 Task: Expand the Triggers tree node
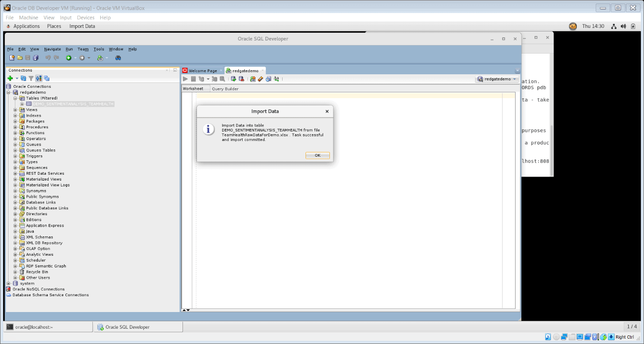point(15,156)
